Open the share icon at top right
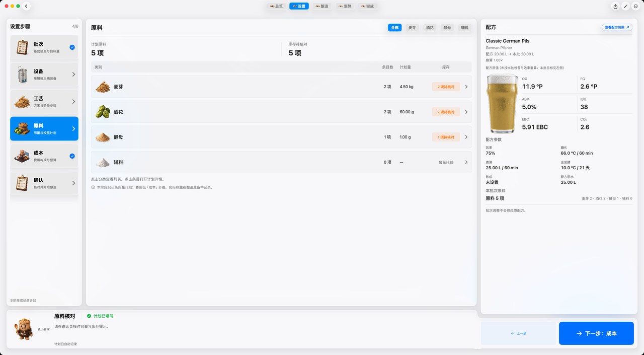Viewport: 644px width, 355px height. pyautogui.click(x=615, y=6)
